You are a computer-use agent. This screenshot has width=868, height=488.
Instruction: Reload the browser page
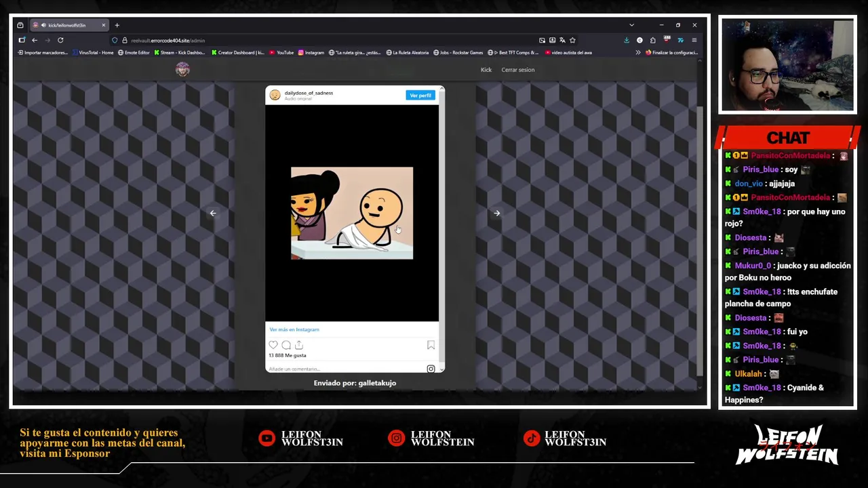coord(60,40)
